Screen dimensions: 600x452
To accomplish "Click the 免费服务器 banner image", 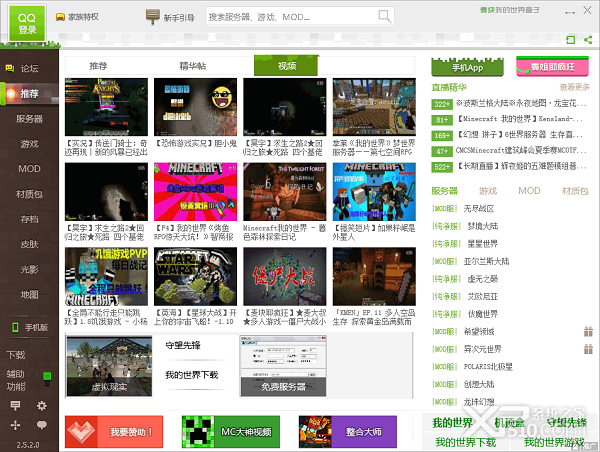I will point(283,366).
